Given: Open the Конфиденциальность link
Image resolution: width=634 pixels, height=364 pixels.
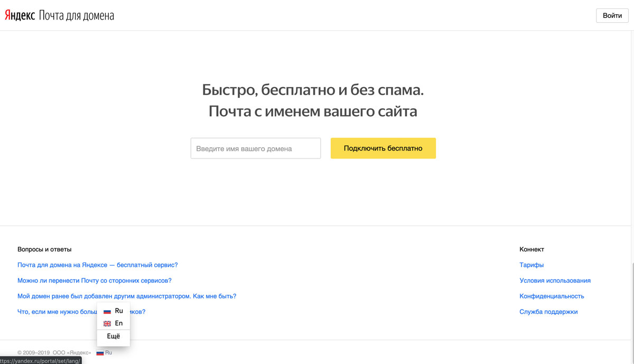Looking at the screenshot, I should [552, 296].
